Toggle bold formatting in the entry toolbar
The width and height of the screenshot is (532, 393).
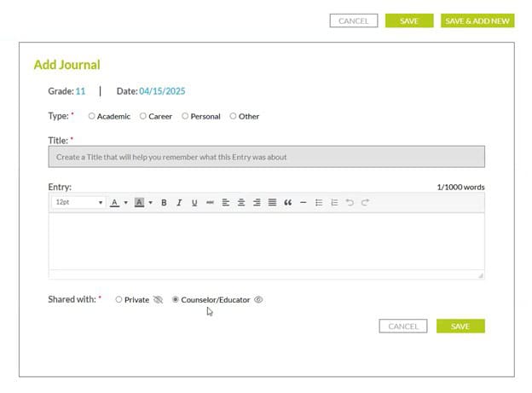click(x=164, y=203)
